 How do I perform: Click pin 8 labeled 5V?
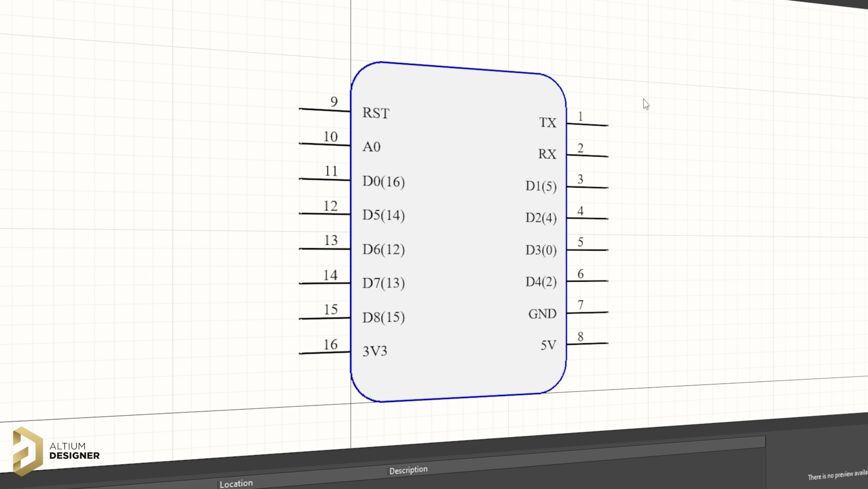click(x=587, y=344)
